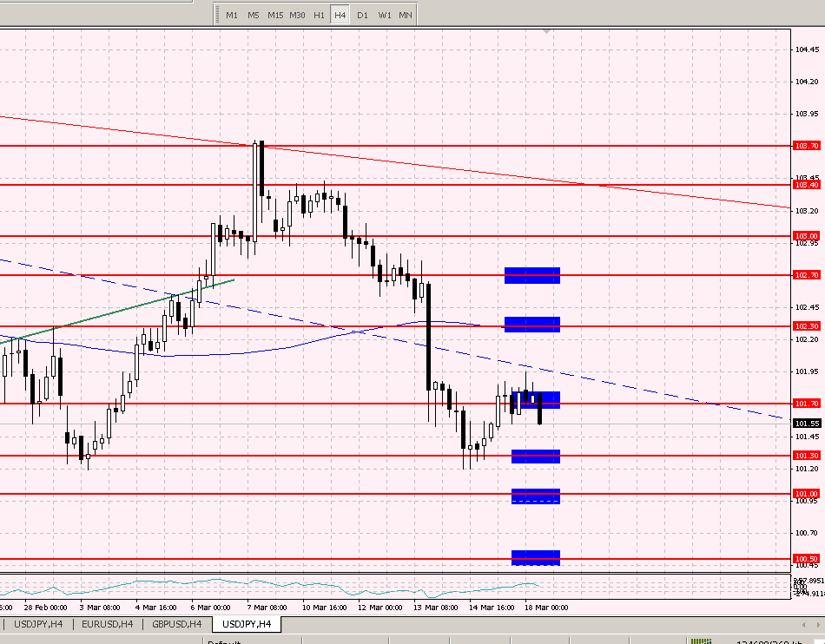Click the 28 Feb 00:00 time label

coord(45,608)
